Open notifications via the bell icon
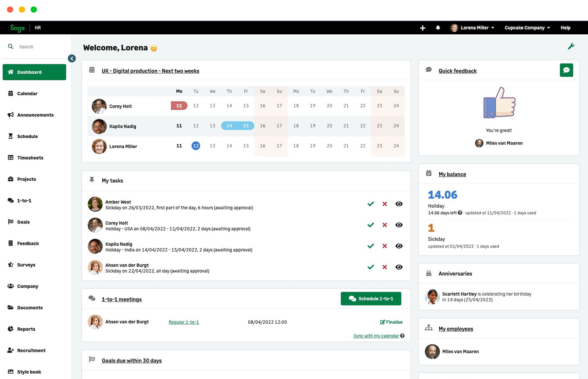The height and width of the screenshot is (379, 588). click(438, 27)
